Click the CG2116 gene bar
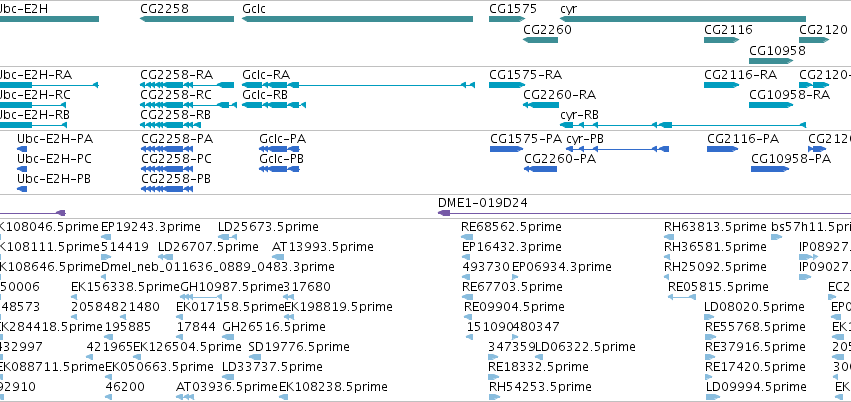This screenshot has width=851, height=402. (722, 40)
